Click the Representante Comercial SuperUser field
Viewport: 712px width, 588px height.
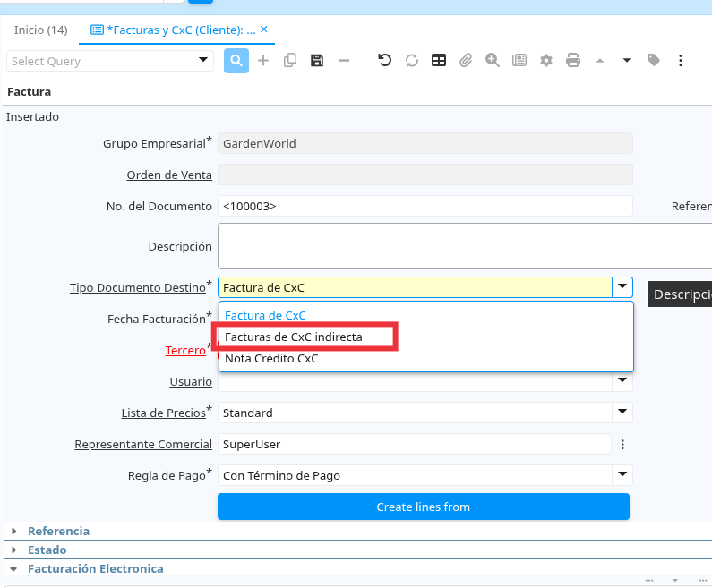pos(414,444)
